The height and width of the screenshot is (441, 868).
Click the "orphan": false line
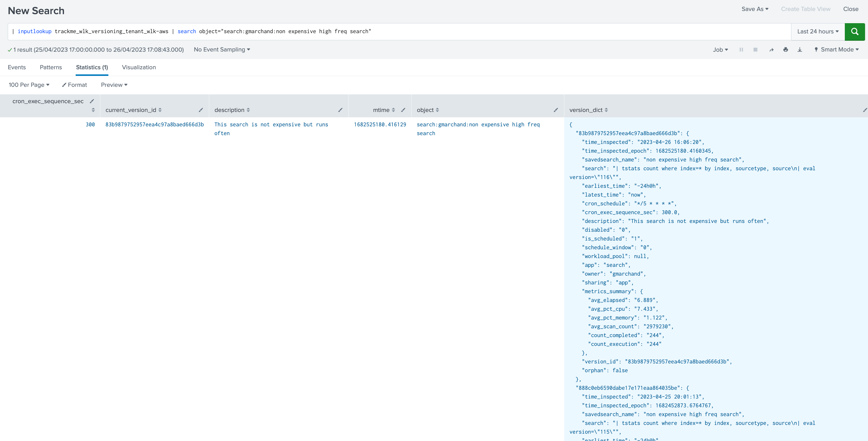[x=605, y=370]
